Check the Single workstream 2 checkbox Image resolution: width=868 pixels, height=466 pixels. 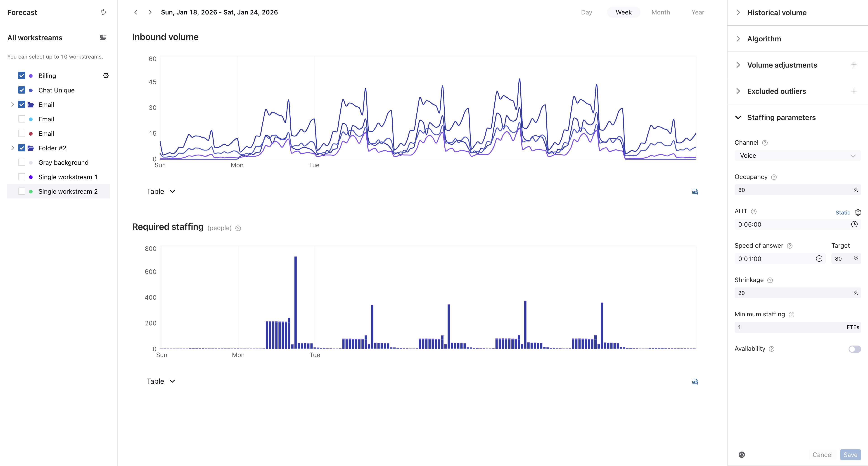tap(21, 191)
